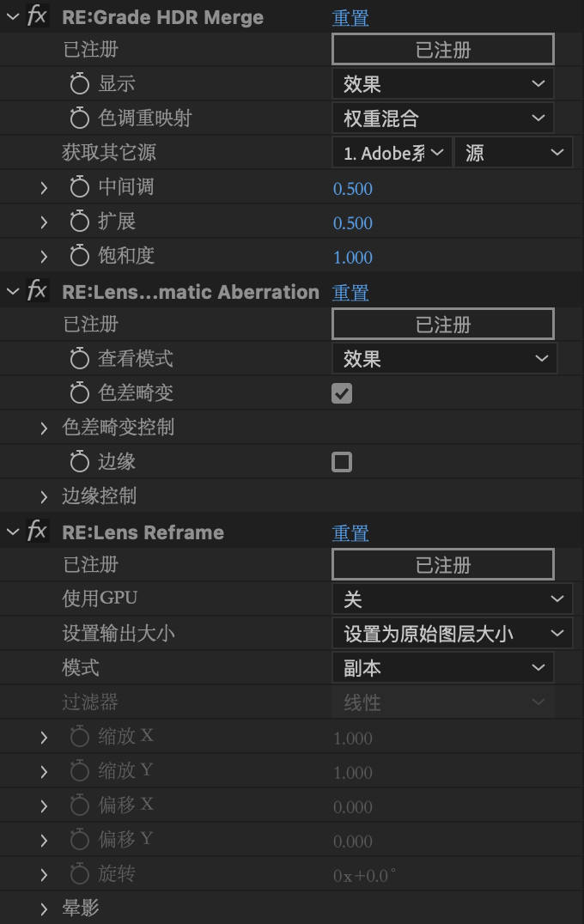The image size is (584, 924).
Task: Collapse the RE:Grade HDR Merge effect
Action: (12, 16)
